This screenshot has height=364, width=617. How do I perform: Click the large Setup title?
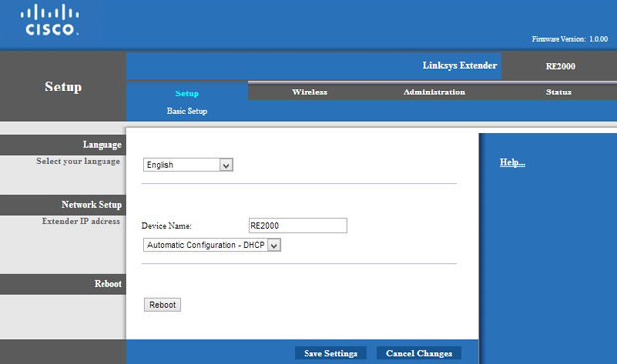pos(63,87)
